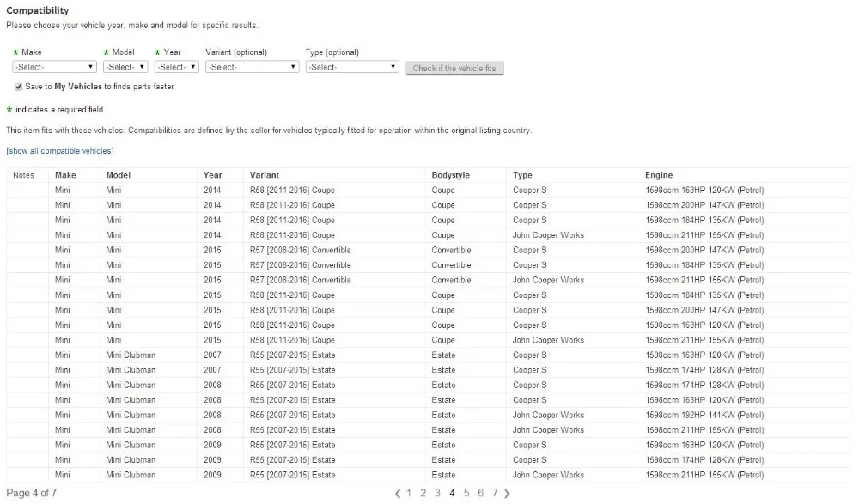Select current page 4 in pagination
Image resolution: width=859 pixels, height=504 pixels.
tap(452, 493)
